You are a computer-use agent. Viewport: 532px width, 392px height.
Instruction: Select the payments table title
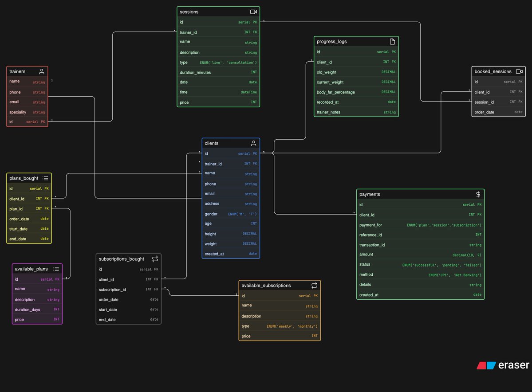[370, 194]
